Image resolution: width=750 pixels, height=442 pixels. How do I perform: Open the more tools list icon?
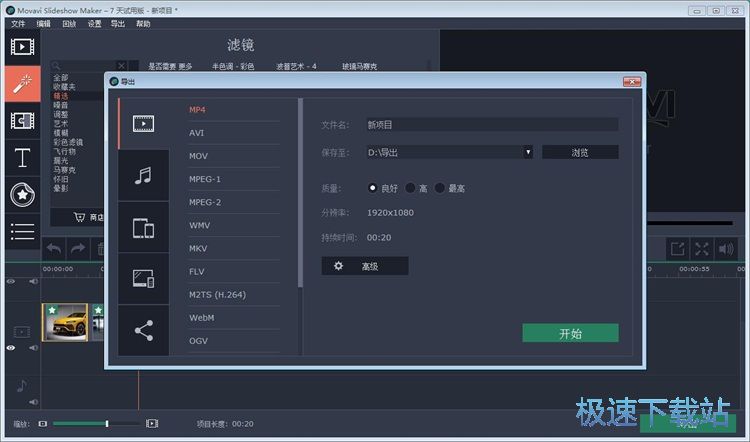[x=22, y=232]
